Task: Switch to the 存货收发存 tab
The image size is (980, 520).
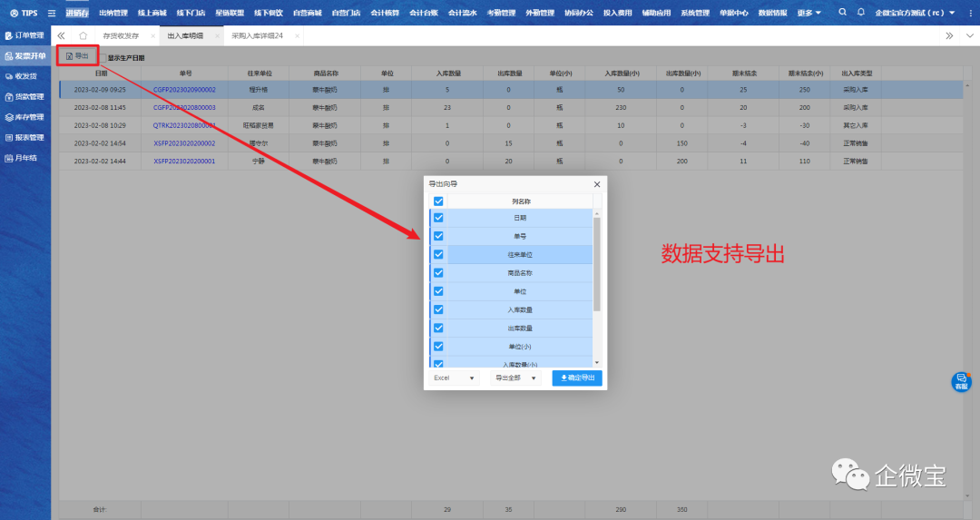Action: click(x=120, y=35)
